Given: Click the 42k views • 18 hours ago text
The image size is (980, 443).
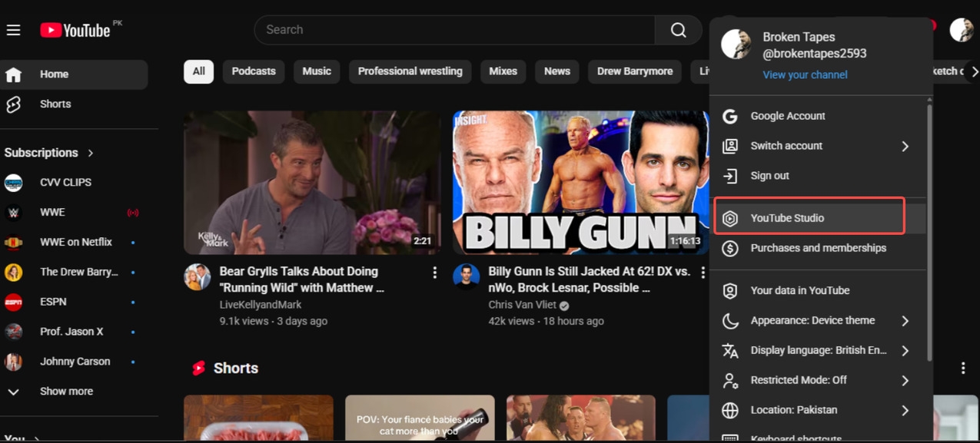Looking at the screenshot, I should click(x=546, y=321).
